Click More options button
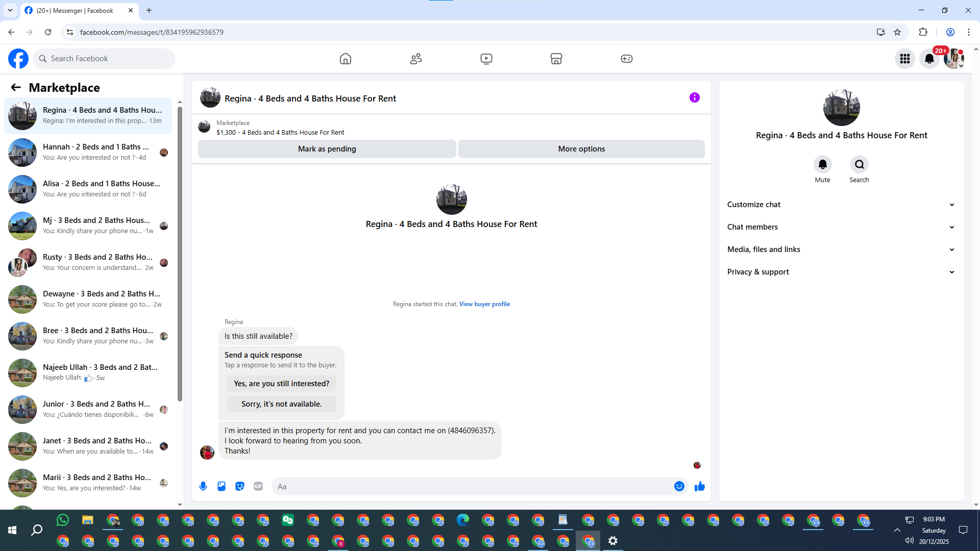The width and height of the screenshot is (980, 551). click(x=581, y=149)
